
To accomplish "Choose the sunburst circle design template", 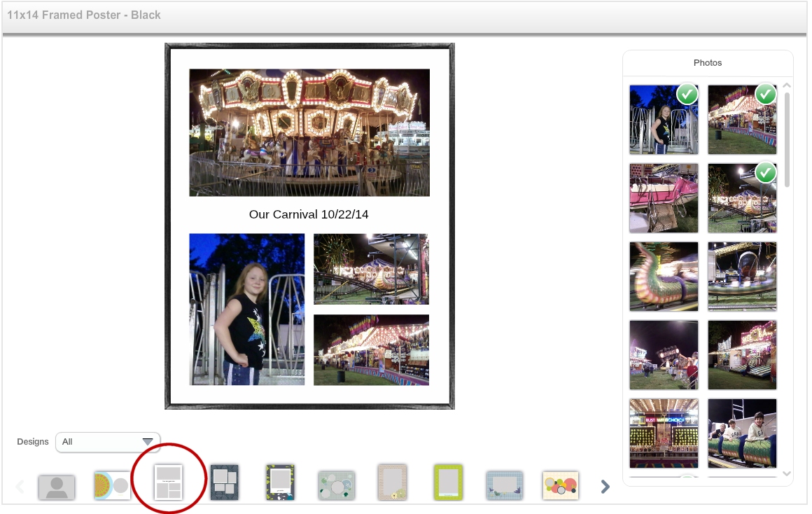I will pyautogui.click(x=113, y=485).
